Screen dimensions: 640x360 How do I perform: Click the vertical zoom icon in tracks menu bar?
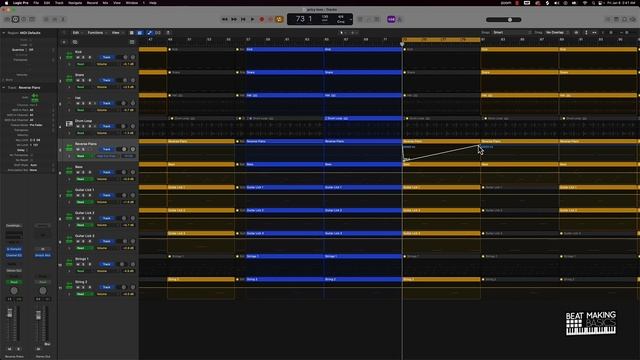click(586, 32)
